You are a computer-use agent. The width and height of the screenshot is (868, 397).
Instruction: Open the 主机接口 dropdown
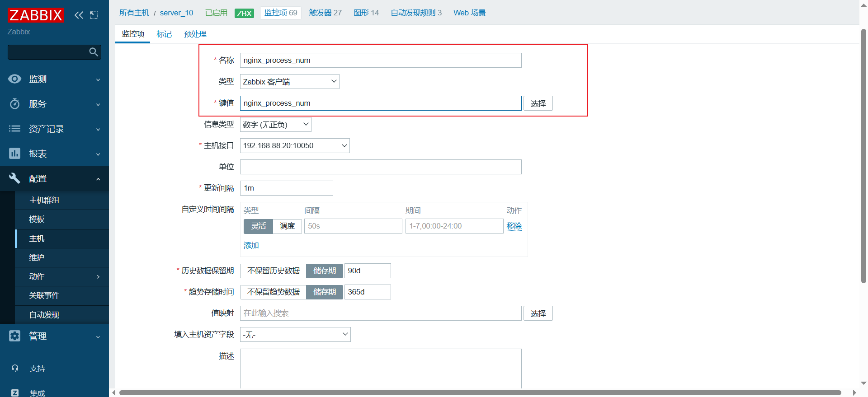(x=295, y=145)
